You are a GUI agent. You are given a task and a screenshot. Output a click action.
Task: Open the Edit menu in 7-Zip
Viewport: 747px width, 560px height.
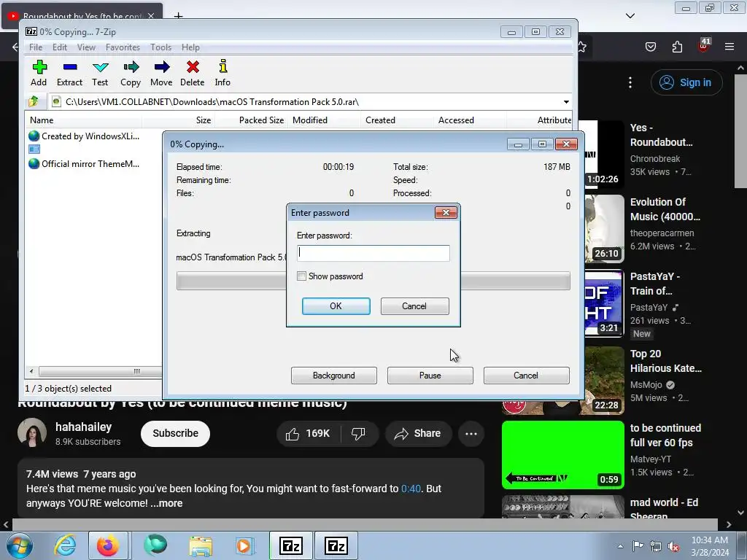point(60,47)
